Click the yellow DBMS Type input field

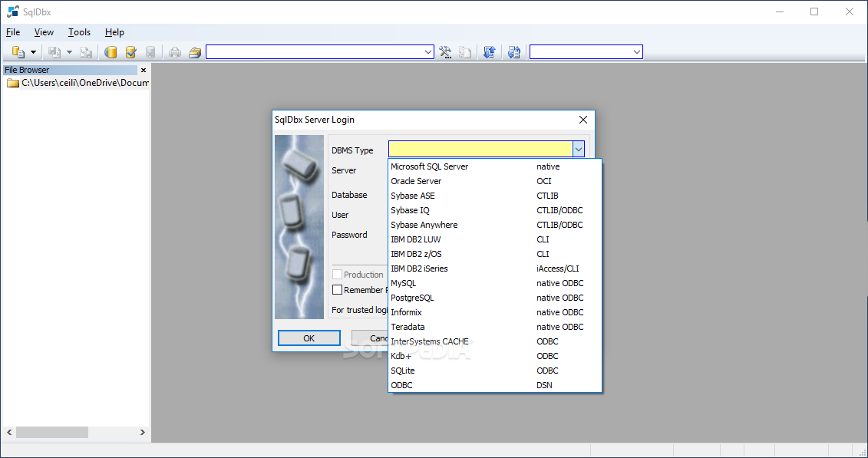coord(480,150)
